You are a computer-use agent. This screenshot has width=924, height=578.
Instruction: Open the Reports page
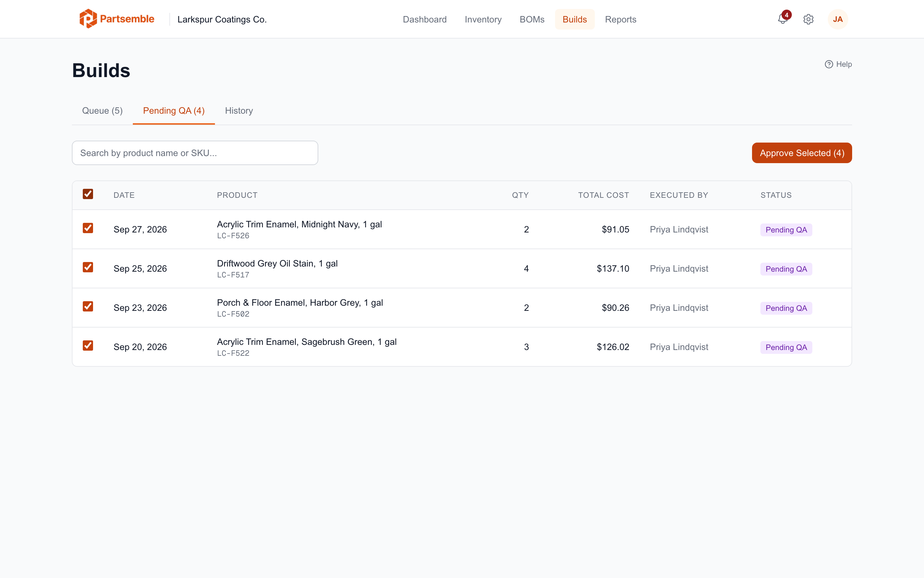pyautogui.click(x=620, y=19)
